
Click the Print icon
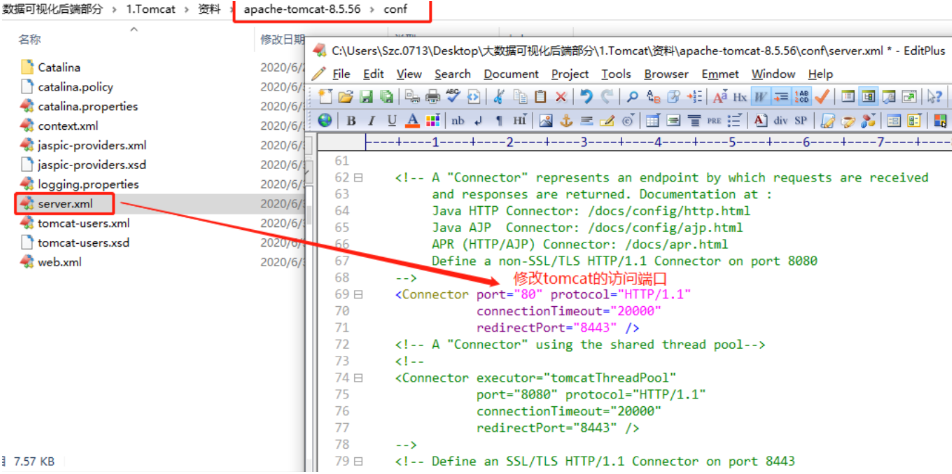[432, 96]
